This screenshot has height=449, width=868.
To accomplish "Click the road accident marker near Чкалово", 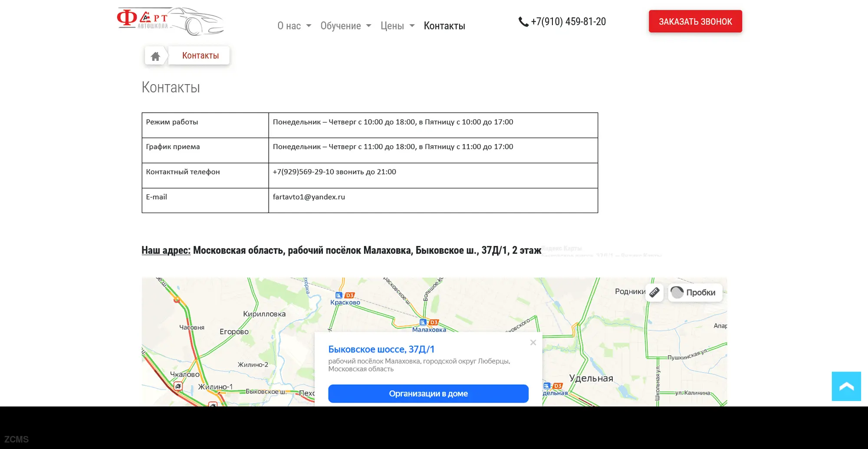I will point(178,386).
